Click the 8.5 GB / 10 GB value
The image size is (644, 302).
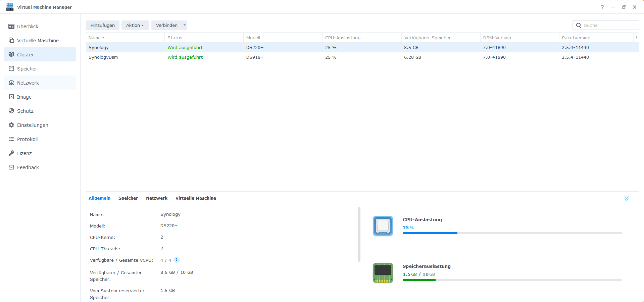pos(177,272)
